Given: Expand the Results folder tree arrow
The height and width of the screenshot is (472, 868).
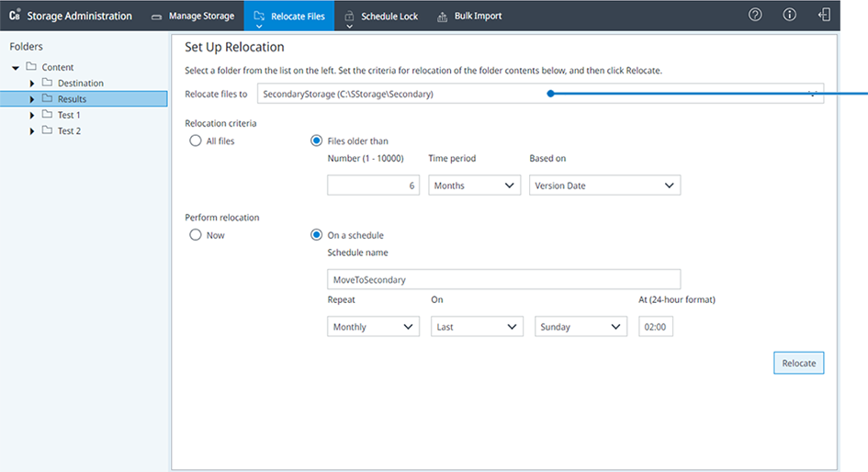Looking at the screenshot, I should coord(33,99).
